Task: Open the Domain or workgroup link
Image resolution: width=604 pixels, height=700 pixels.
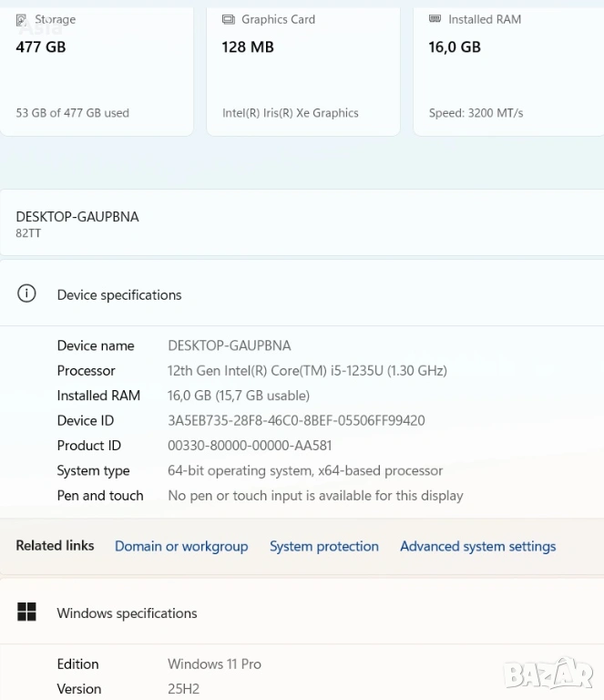Action: pos(181,546)
